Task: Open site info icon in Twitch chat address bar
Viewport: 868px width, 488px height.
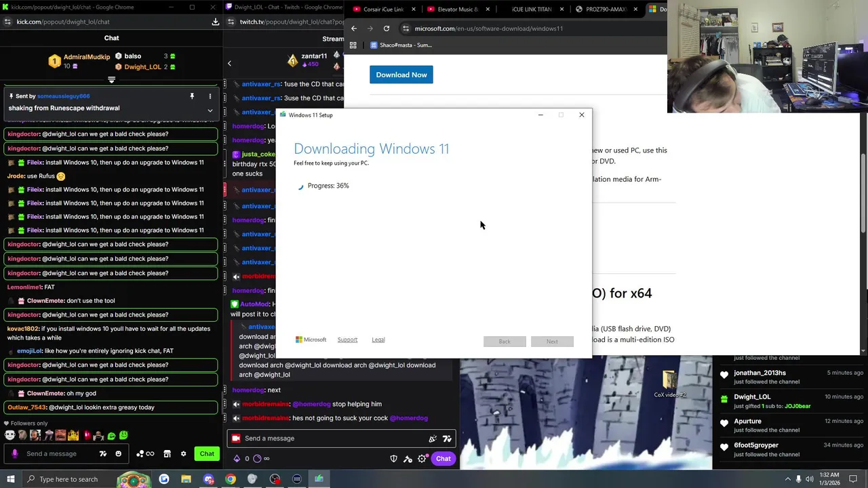Action: [231, 22]
